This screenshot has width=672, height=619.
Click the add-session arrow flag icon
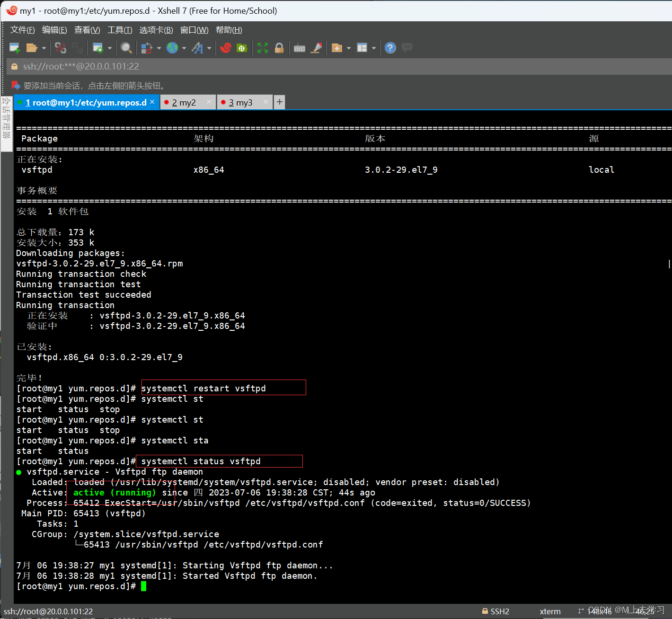(x=16, y=86)
